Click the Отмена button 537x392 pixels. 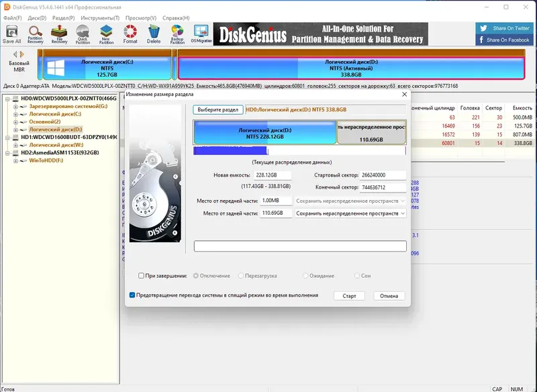tap(389, 296)
